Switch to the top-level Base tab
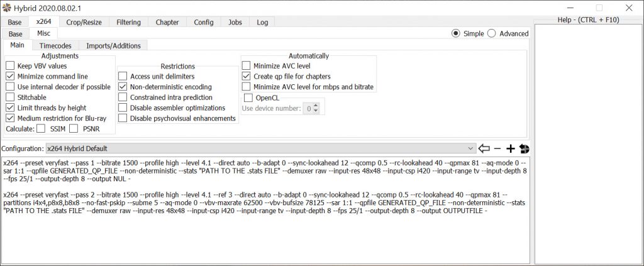Image resolution: width=644 pixels, height=266 pixels. [x=15, y=22]
